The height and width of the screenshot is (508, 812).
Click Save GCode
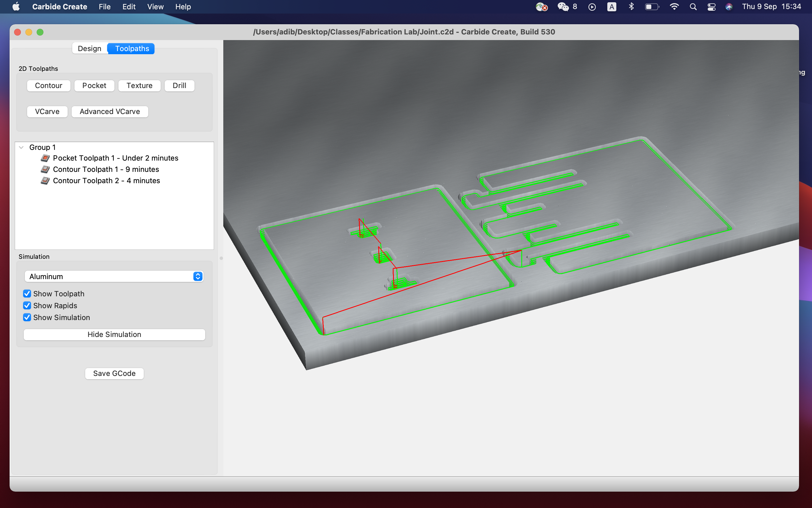[114, 374]
